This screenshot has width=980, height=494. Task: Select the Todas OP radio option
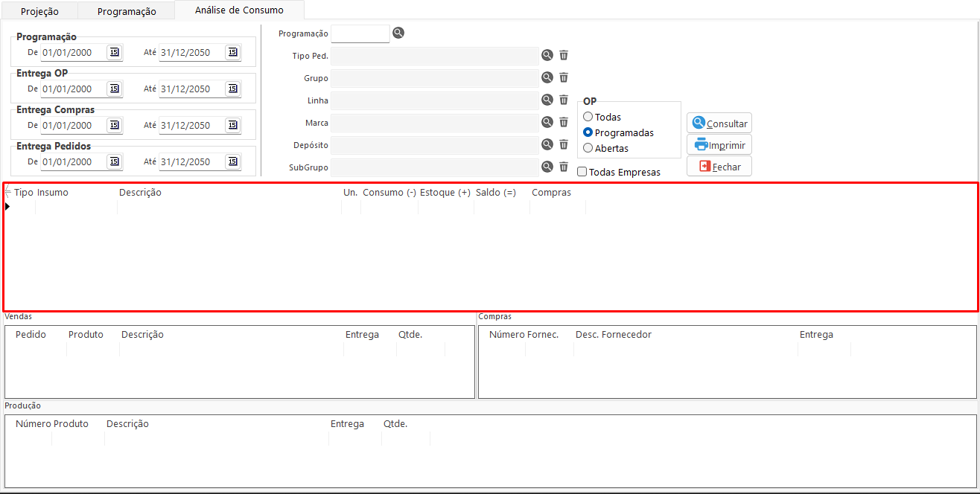[x=588, y=117]
